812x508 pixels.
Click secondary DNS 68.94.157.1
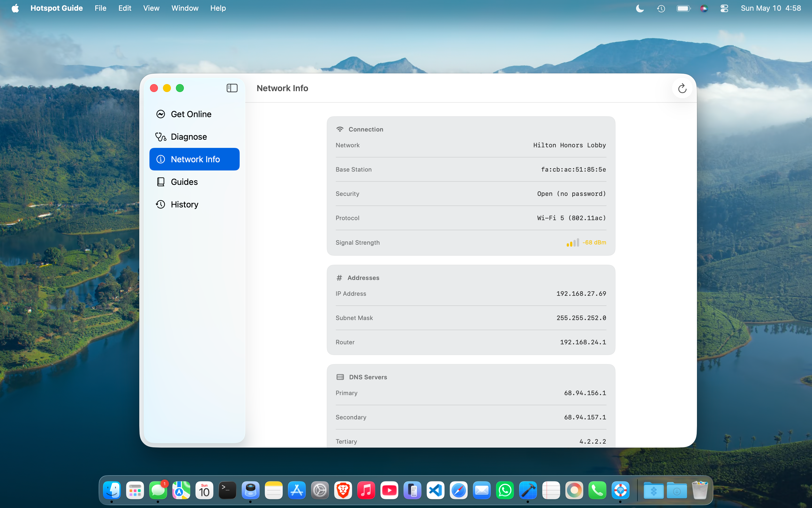click(x=585, y=417)
